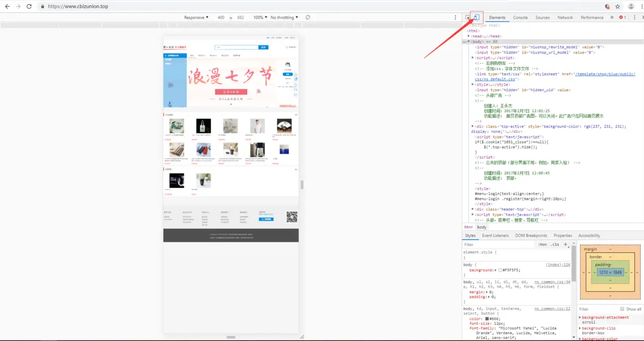Image resolution: width=644 pixels, height=341 pixels.
Task: Click the Styles Filter input field
Action: [499, 244]
